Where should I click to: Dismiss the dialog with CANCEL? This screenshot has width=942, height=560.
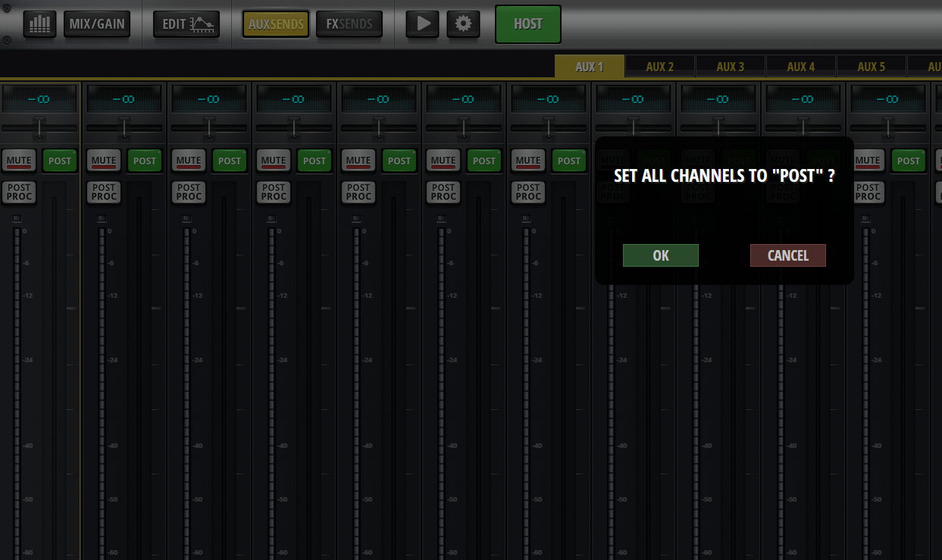click(x=787, y=255)
